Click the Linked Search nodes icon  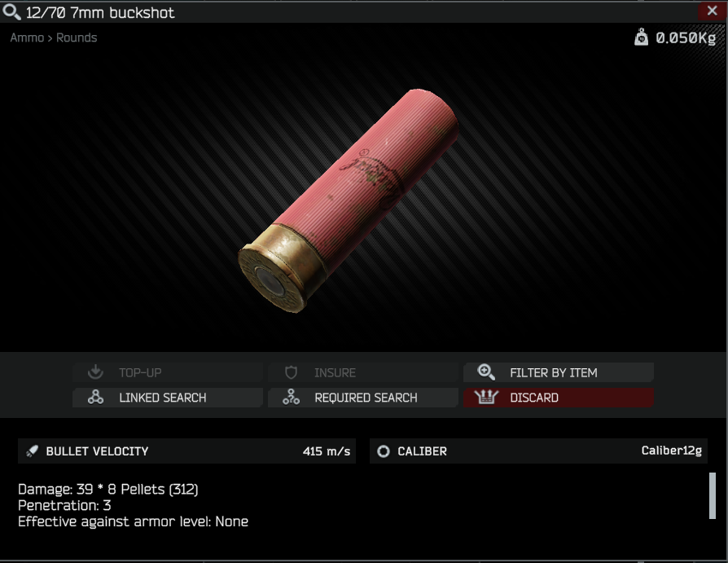(95, 397)
